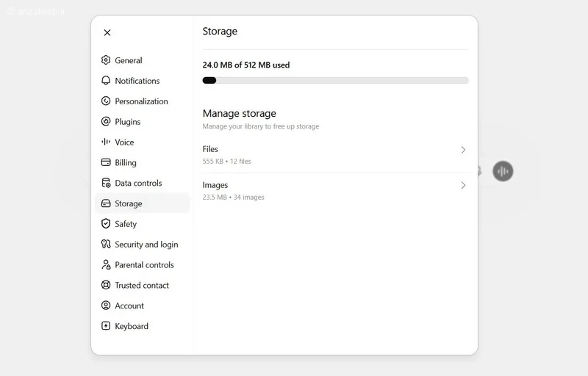Screen dimensions: 588x376
Task: Select the Trusted contact label
Action: [142, 286]
